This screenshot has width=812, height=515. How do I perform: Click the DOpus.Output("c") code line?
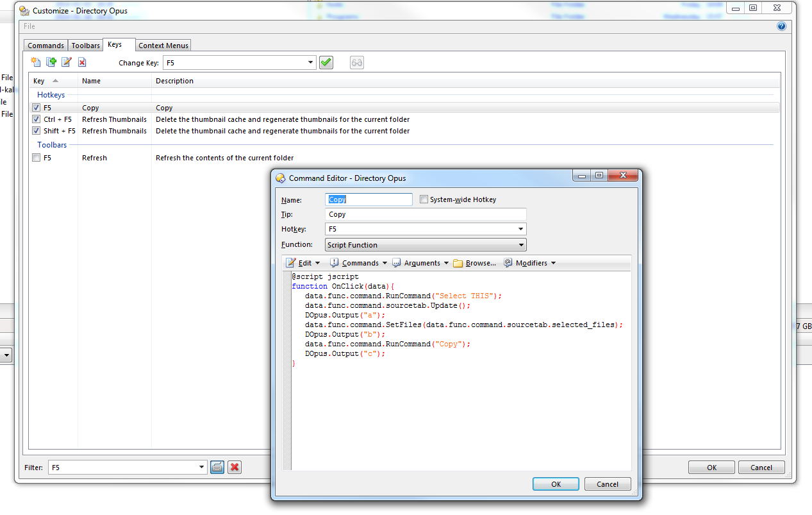click(x=345, y=353)
